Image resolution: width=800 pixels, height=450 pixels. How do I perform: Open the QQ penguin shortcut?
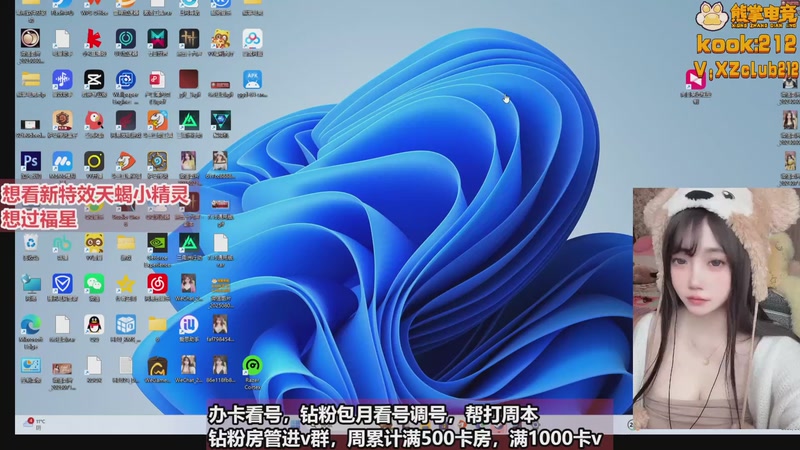pos(94,325)
